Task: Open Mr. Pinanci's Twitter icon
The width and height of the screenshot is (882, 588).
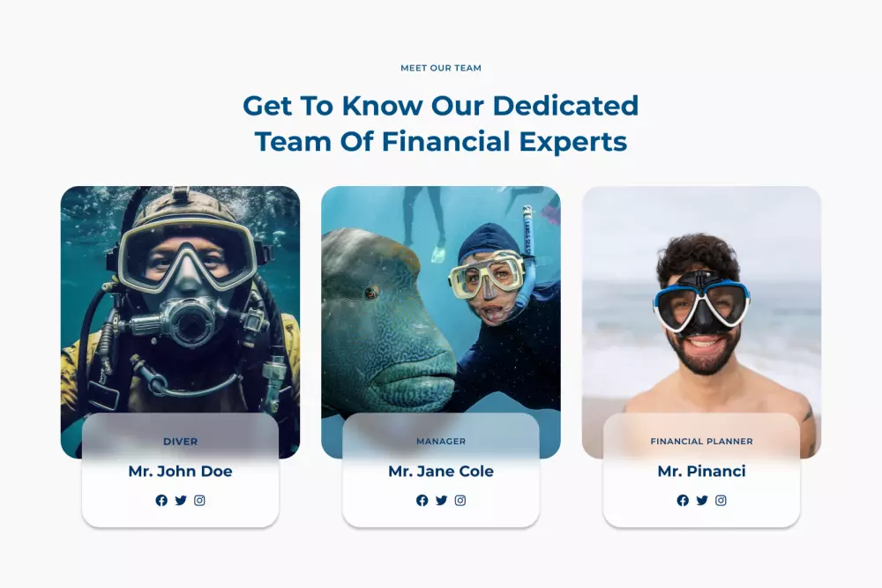Action: [x=702, y=501]
